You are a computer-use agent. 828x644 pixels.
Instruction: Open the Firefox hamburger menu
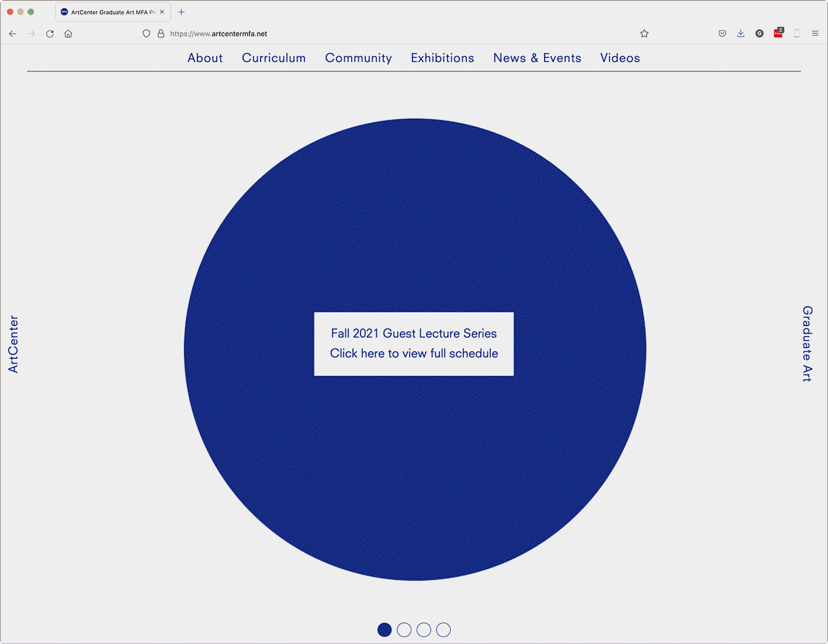click(x=815, y=34)
